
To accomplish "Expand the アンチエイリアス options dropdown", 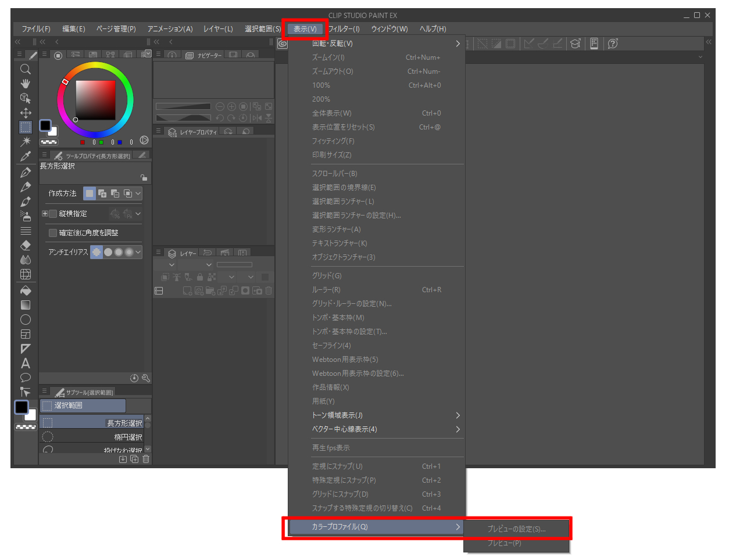I will pyautogui.click(x=138, y=252).
